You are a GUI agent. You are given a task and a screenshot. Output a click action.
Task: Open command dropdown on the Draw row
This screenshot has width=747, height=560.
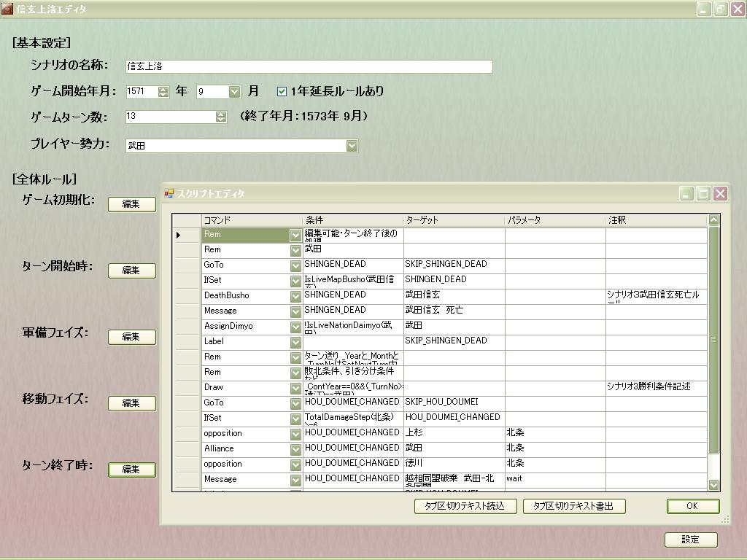295,388
